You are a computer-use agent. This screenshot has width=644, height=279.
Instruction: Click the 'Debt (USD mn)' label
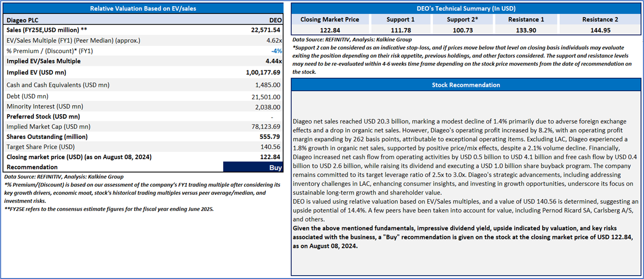(28, 96)
